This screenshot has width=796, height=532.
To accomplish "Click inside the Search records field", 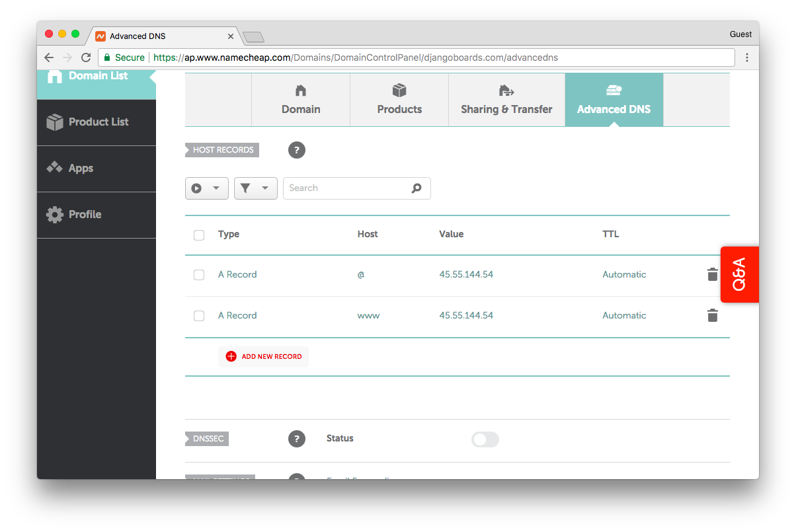I will tap(344, 188).
